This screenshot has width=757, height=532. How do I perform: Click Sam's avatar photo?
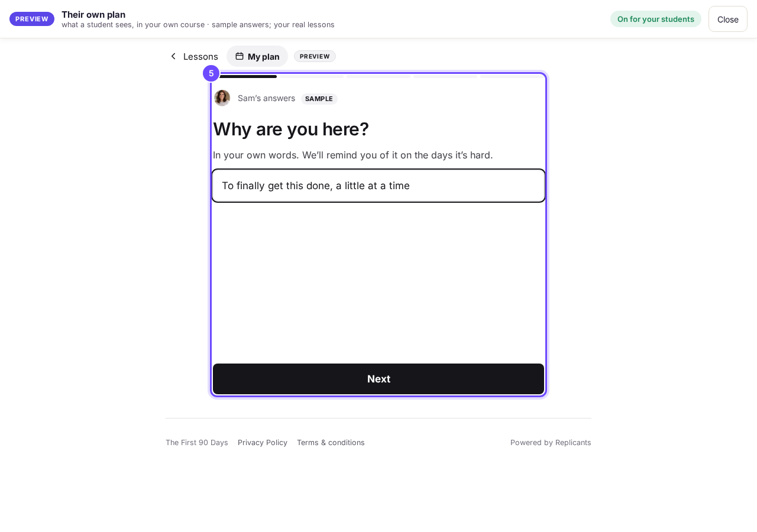point(222,98)
